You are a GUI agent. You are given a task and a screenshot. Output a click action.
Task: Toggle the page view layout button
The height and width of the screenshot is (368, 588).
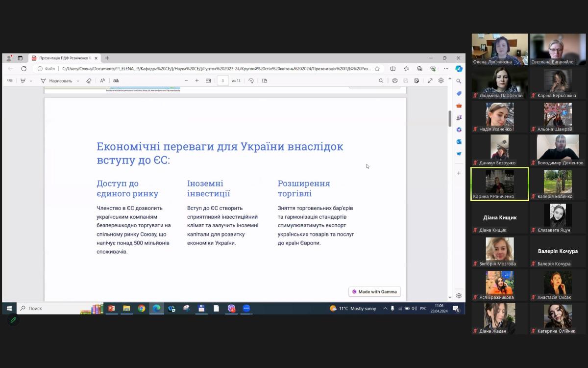pyautogui.click(x=265, y=81)
